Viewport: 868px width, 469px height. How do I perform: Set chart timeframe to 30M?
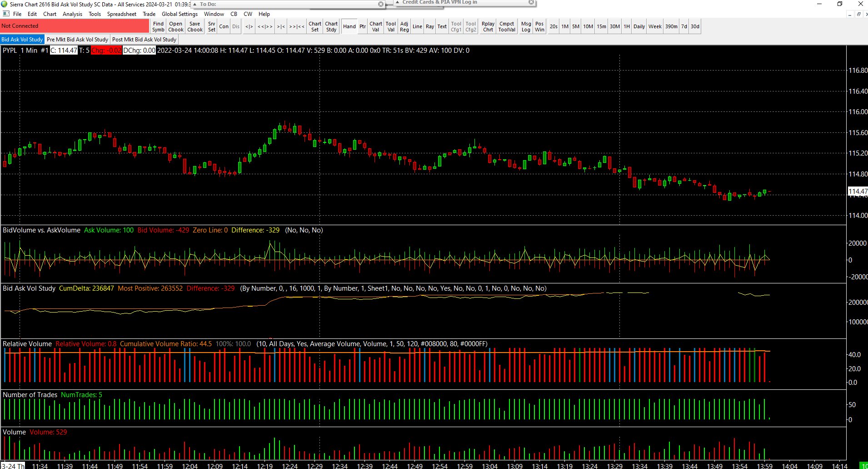(x=615, y=26)
